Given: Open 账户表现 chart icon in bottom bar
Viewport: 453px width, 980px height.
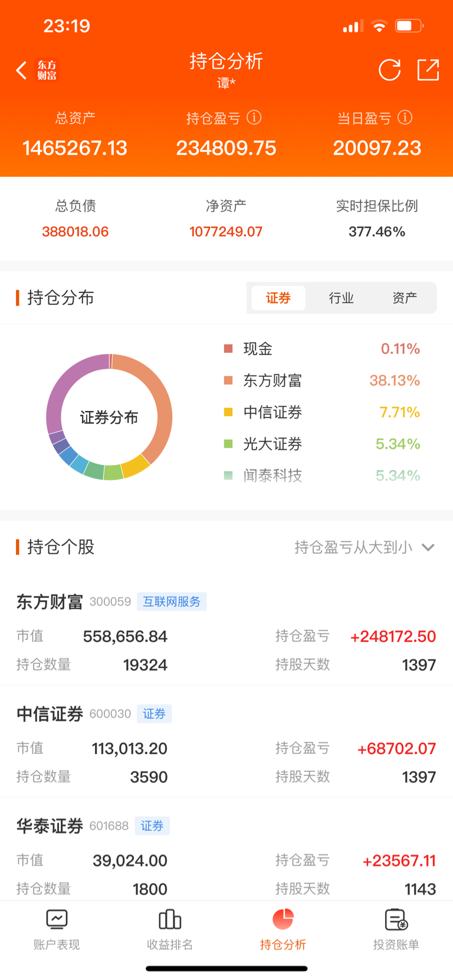Looking at the screenshot, I should tap(57, 919).
